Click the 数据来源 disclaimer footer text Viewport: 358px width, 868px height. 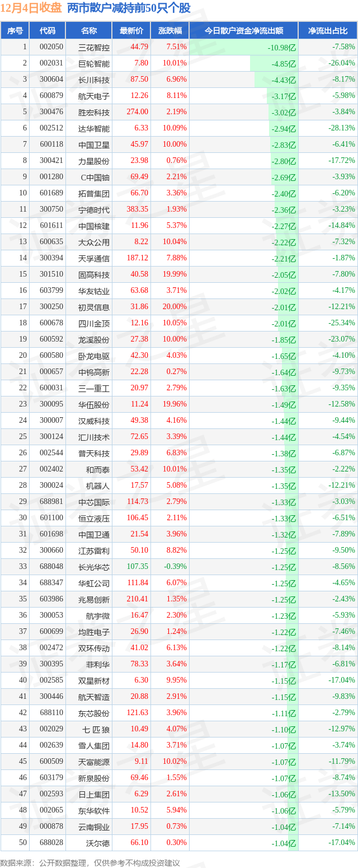coord(90,863)
